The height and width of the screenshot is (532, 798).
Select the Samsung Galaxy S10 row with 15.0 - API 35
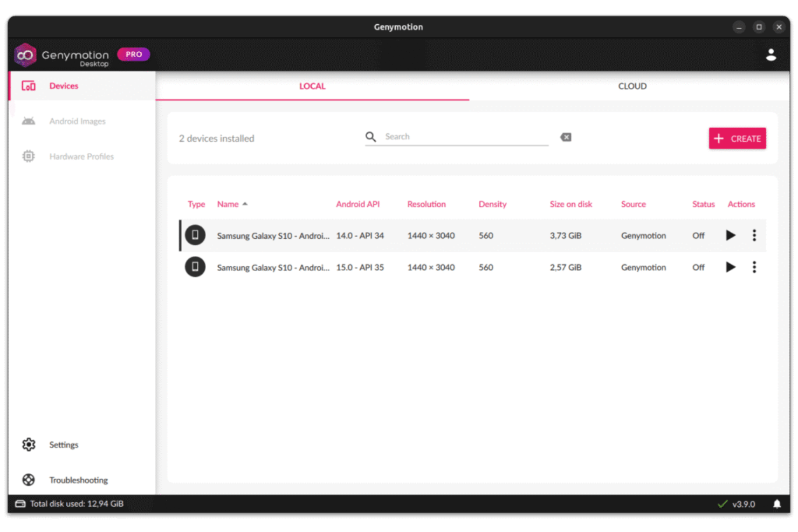pyautogui.click(x=472, y=267)
